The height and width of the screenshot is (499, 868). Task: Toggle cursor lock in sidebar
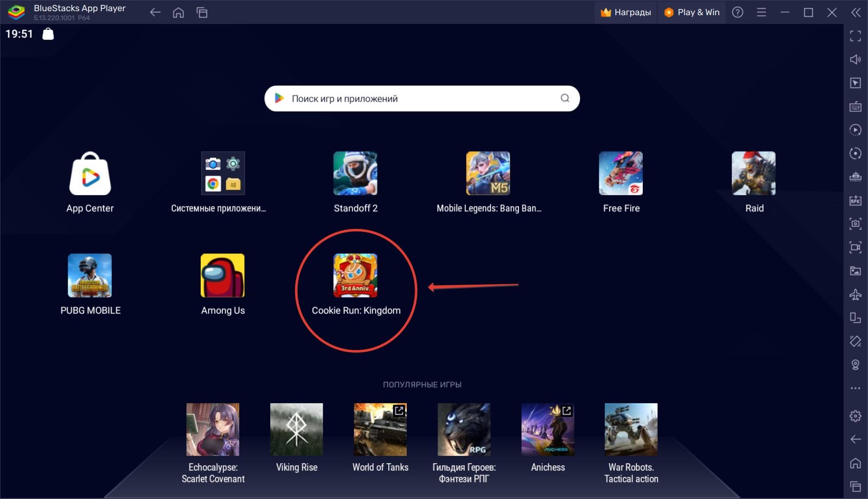coord(855,83)
